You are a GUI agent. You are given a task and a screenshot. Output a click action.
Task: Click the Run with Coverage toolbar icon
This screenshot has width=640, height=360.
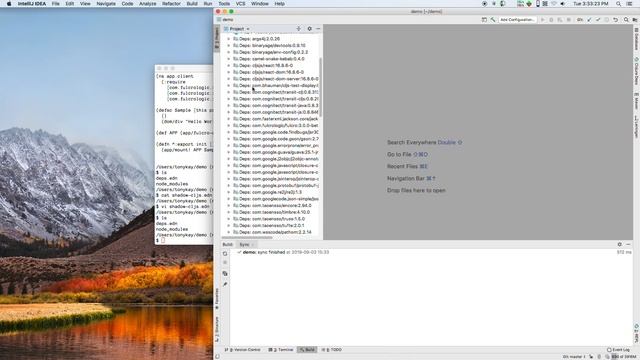[x=560, y=20]
